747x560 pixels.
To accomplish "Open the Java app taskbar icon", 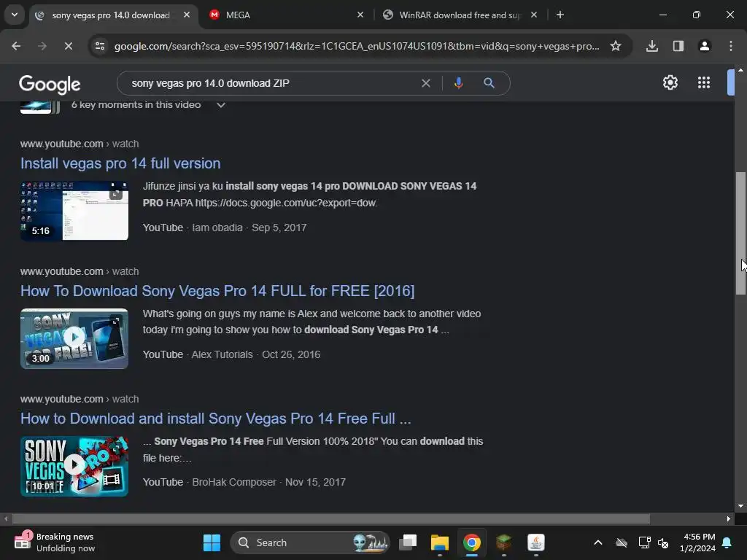I will click(536, 542).
